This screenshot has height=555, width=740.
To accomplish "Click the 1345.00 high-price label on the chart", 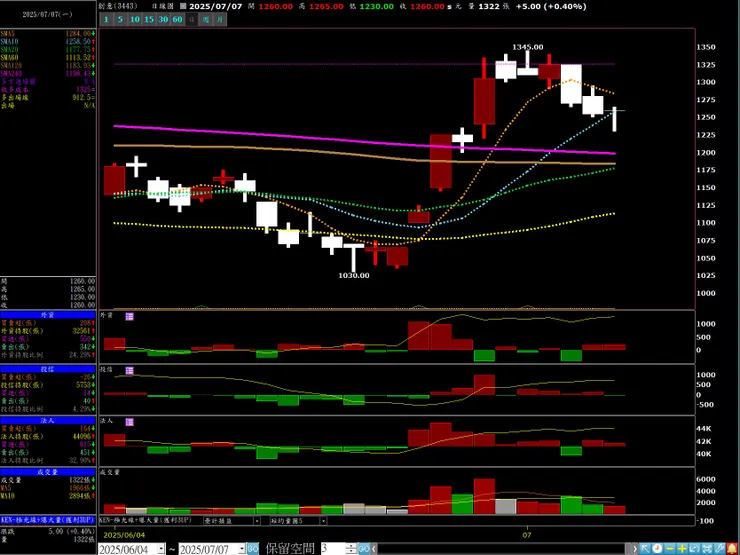I will coord(528,47).
